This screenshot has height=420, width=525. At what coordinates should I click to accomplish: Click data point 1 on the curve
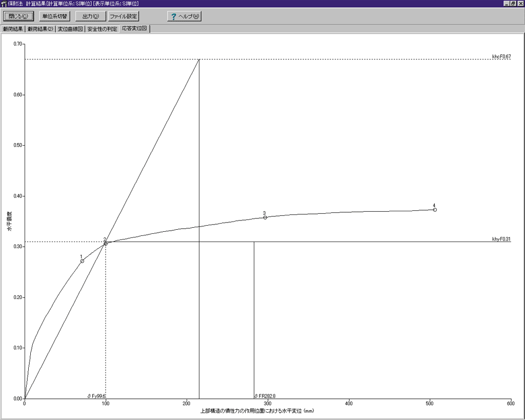[x=82, y=261]
